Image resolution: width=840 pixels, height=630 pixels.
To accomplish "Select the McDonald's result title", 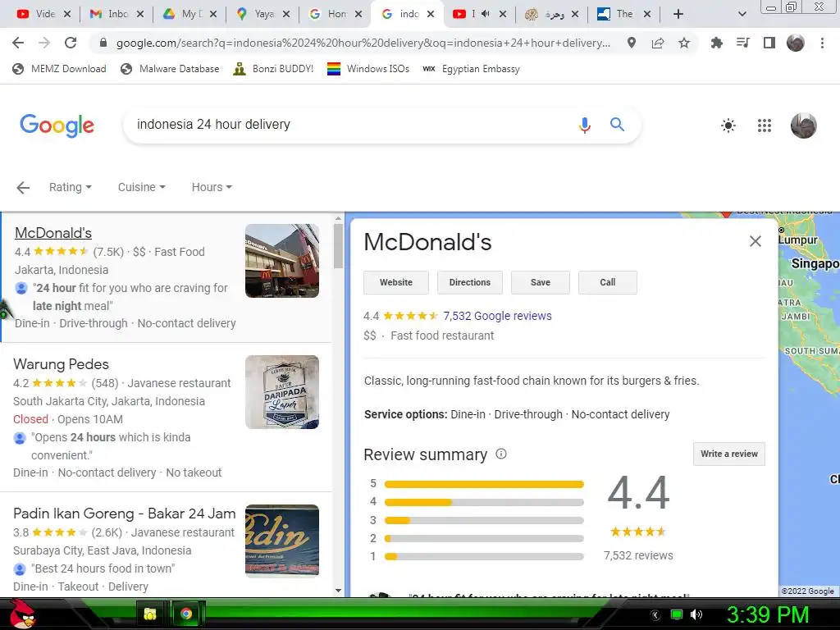I will (53, 233).
